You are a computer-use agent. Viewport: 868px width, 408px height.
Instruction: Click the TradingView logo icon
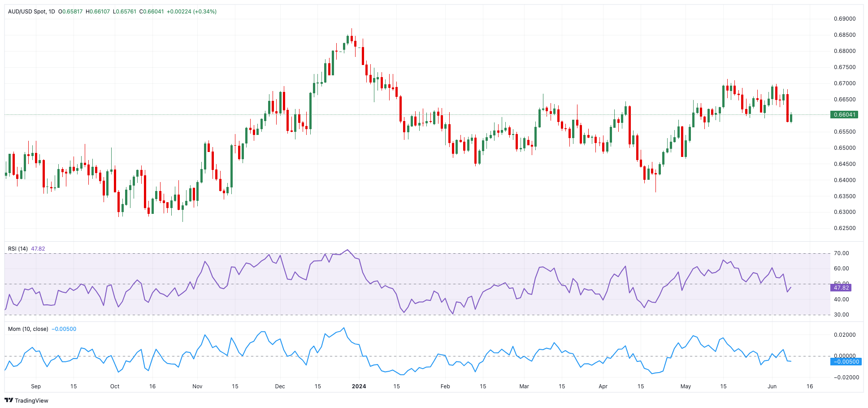9,400
